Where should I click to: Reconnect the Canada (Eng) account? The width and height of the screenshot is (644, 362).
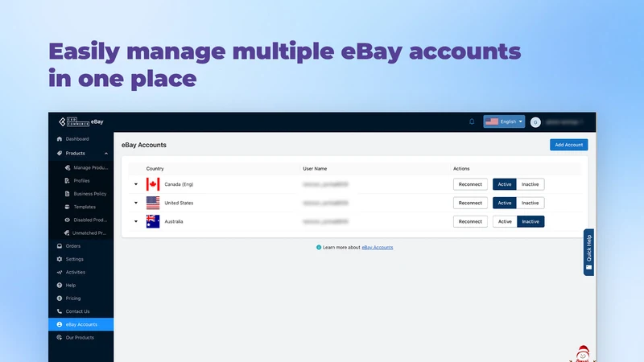click(x=470, y=184)
